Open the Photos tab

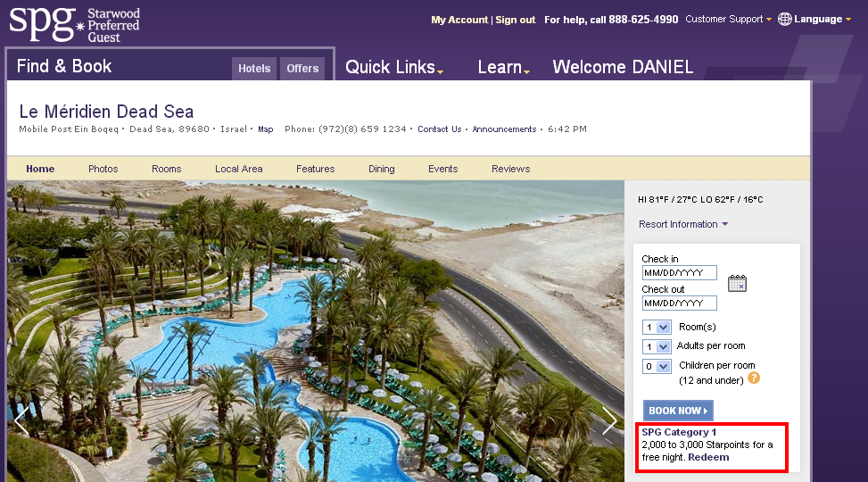point(103,169)
